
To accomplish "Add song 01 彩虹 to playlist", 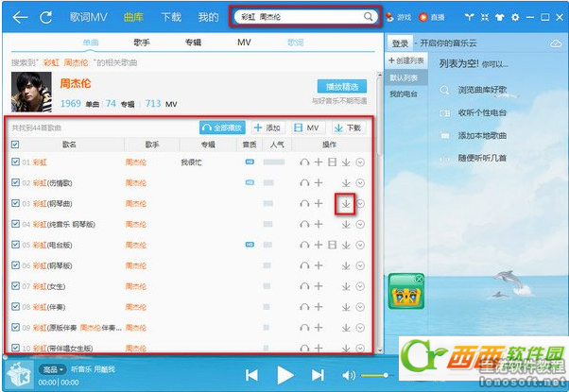I will coord(319,162).
